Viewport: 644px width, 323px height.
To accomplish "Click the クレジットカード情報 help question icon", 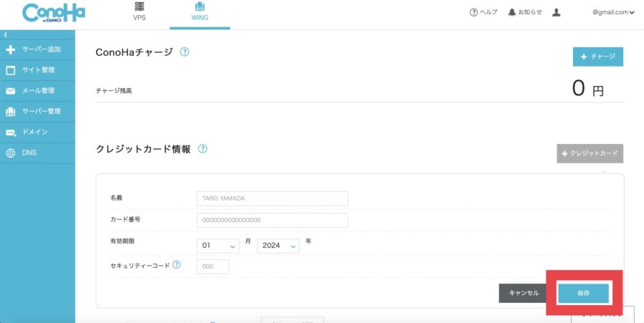I will 203,149.
